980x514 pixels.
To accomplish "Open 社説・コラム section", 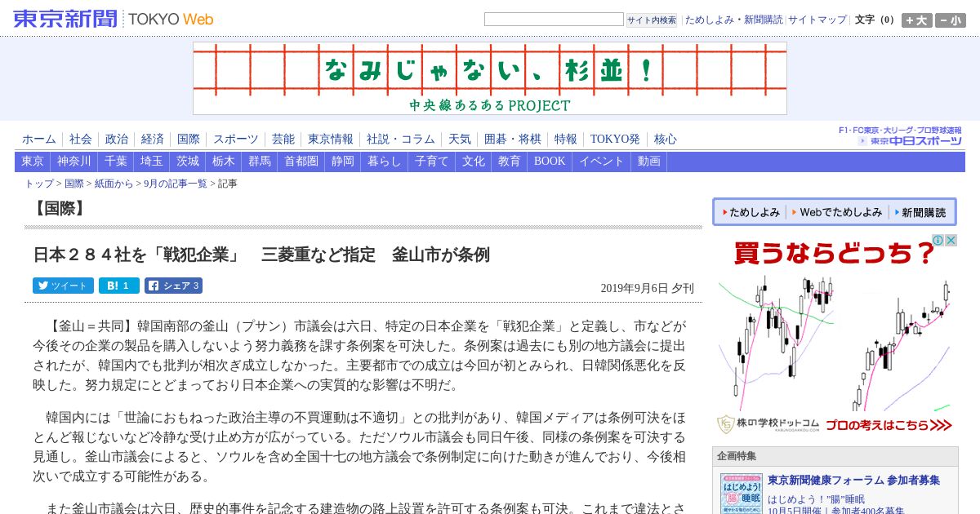I will (401, 139).
